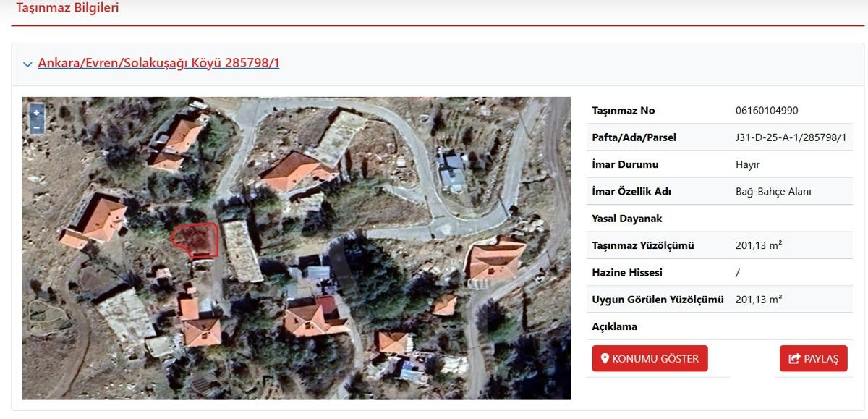Zoom out on the satellite map
The height and width of the screenshot is (419, 868).
coord(36,127)
